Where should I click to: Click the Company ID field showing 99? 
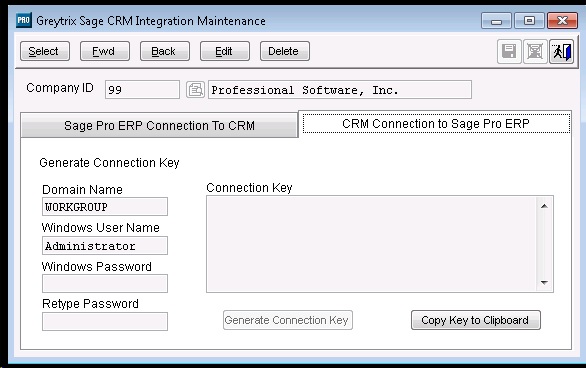point(142,90)
